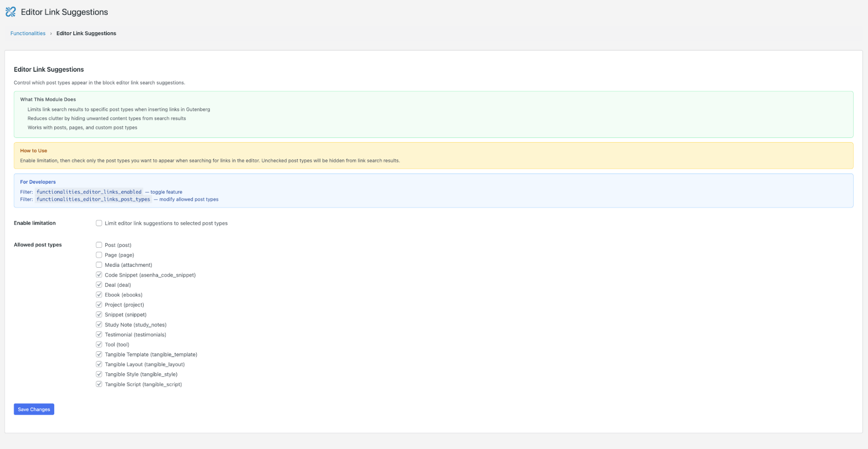Uncheck the Project (project) checkbox
The height and width of the screenshot is (449, 868).
pyautogui.click(x=99, y=305)
